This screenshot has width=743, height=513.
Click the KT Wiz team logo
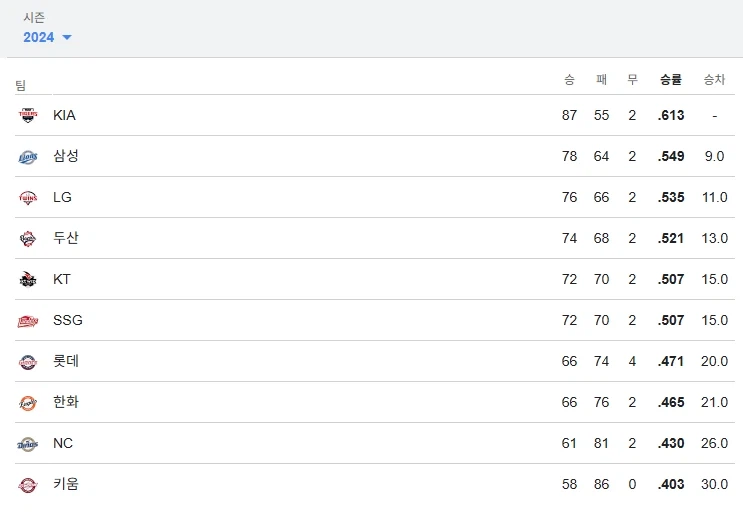[27, 279]
